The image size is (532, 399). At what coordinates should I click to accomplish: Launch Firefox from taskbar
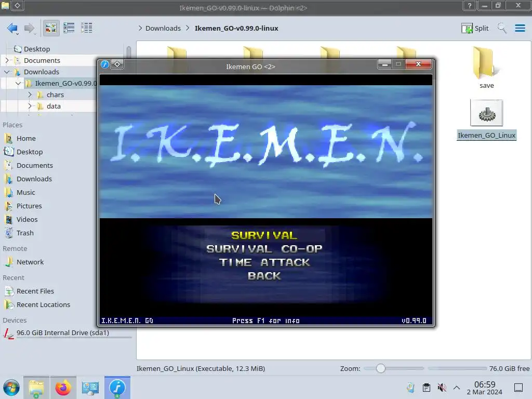[x=63, y=388]
